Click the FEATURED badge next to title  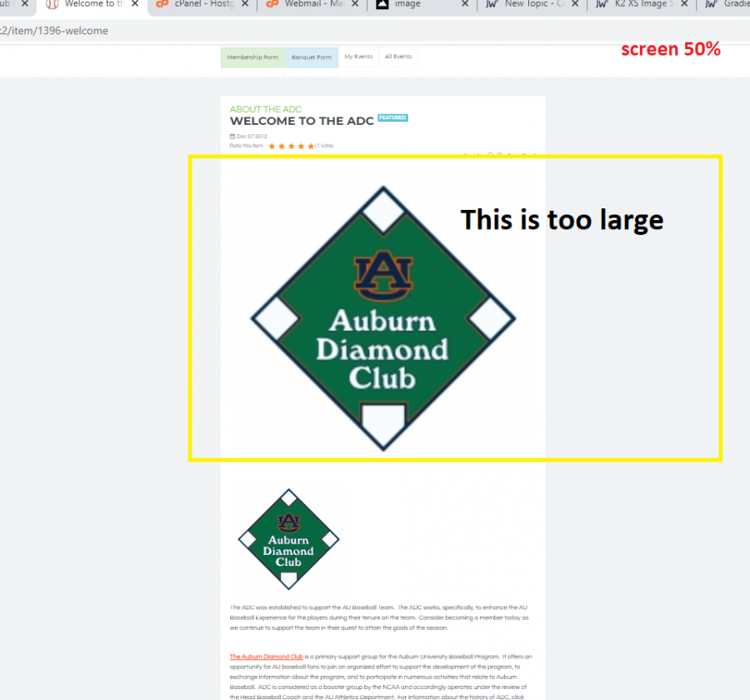392,117
